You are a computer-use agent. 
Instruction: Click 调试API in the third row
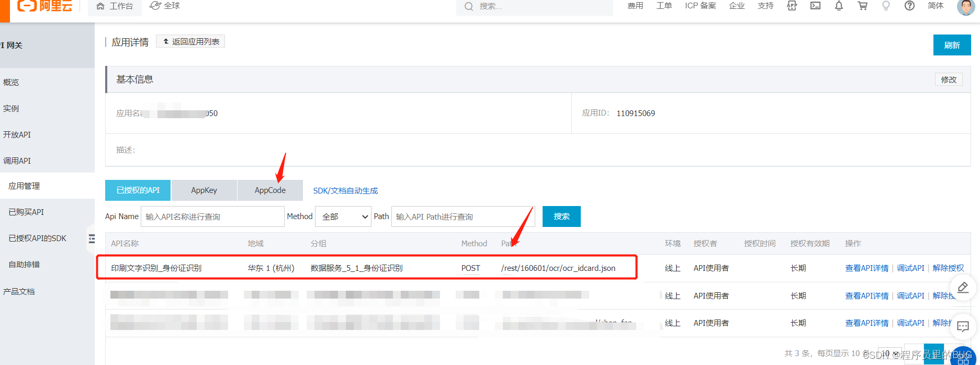click(910, 323)
